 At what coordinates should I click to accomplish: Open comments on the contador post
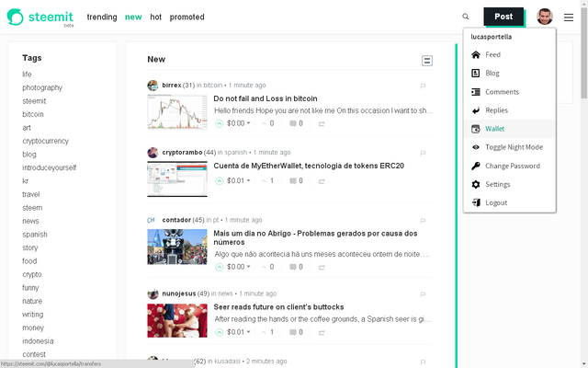296,267
